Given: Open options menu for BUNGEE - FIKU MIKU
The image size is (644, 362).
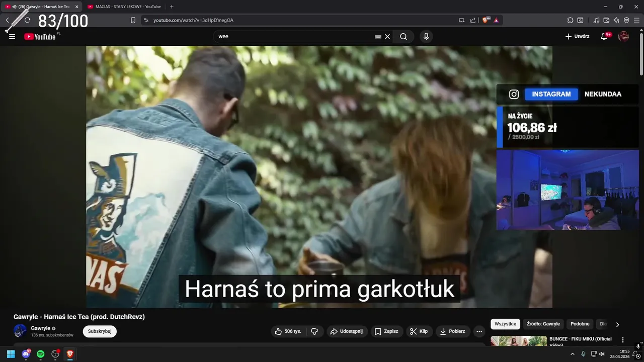Looking at the screenshot, I should pyautogui.click(x=623, y=340).
